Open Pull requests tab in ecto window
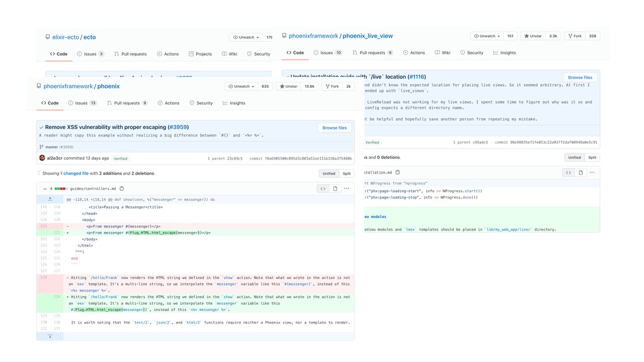This screenshot has height=362, width=644. [x=131, y=54]
